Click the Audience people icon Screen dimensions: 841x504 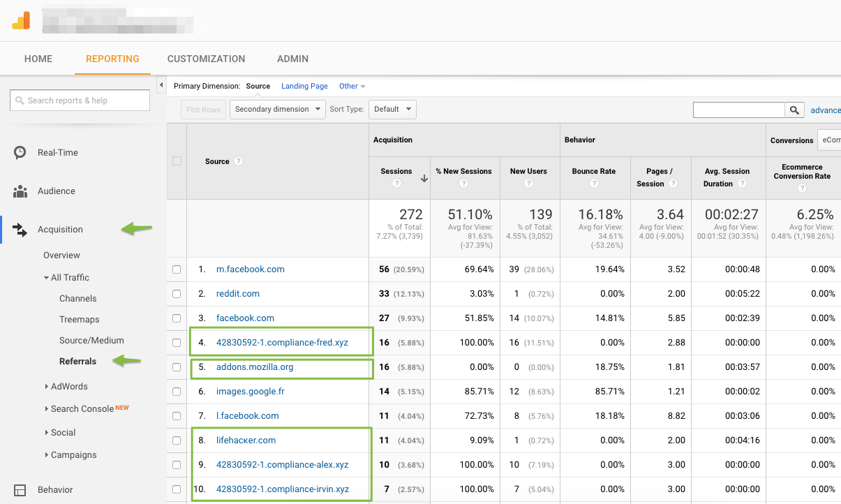coord(20,191)
